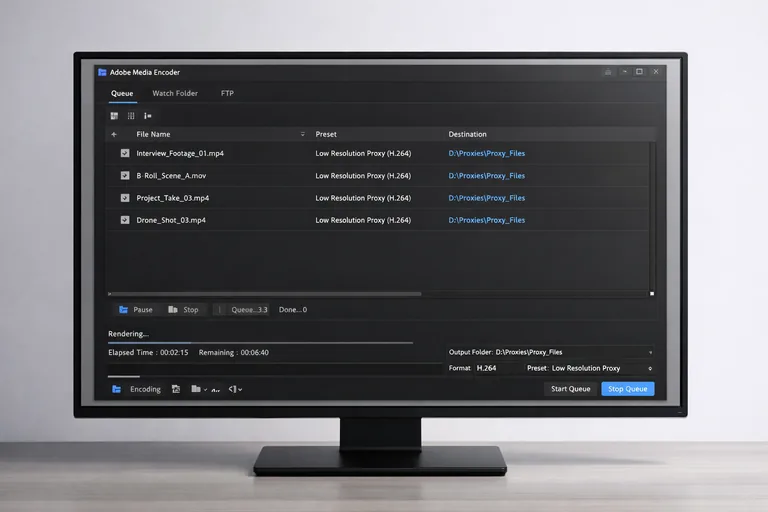Image resolution: width=768 pixels, height=512 pixels.
Task: Click the Remaining 00:06:40 readout
Action: 234,352
